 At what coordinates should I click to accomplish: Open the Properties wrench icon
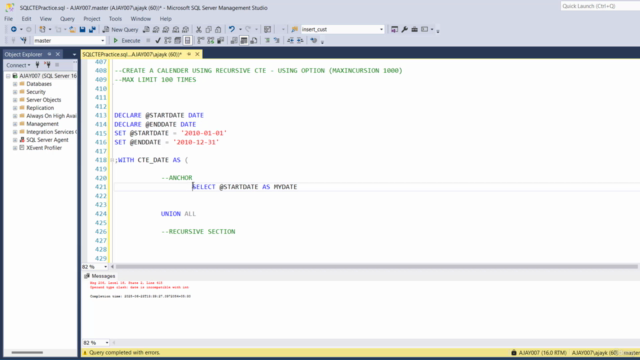404,29
